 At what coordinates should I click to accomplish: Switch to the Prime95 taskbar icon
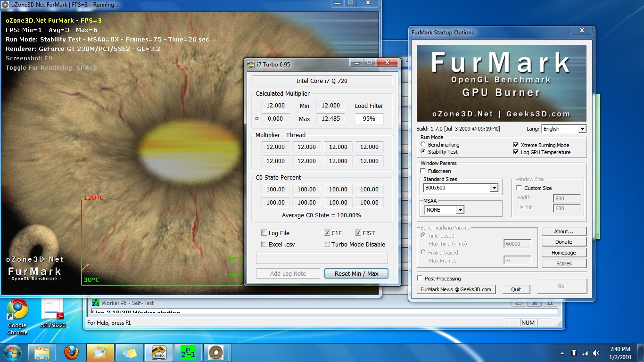(x=188, y=352)
